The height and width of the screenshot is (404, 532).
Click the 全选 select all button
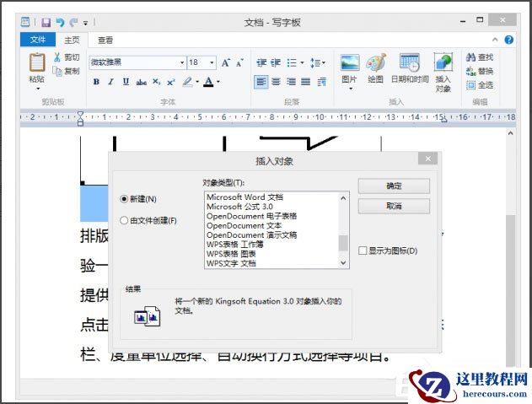[480, 85]
